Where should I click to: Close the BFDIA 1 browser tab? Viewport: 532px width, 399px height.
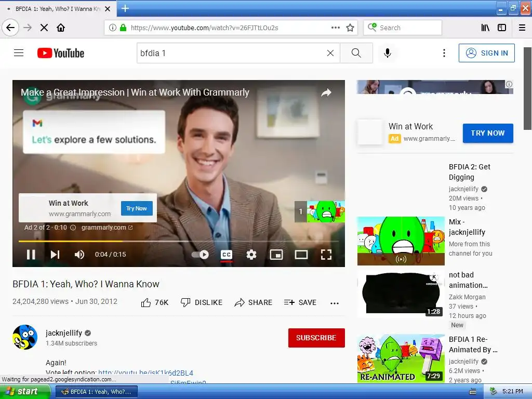click(108, 9)
